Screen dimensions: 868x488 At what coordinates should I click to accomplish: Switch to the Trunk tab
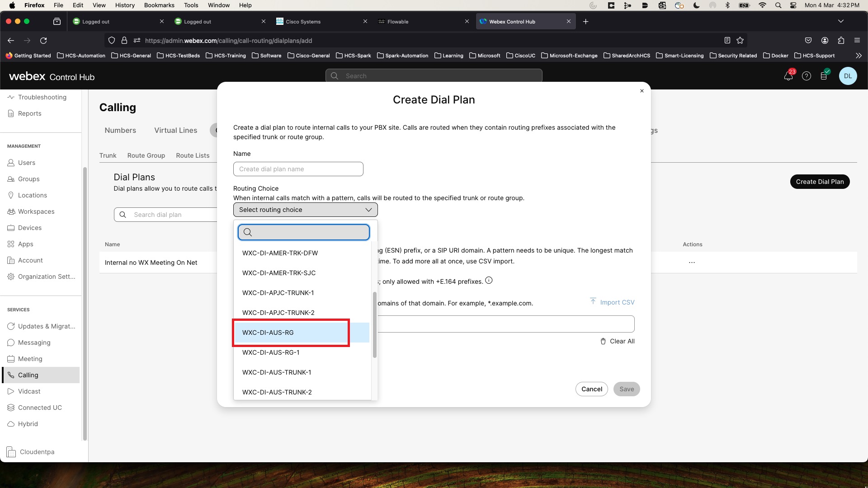pyautogui.click(x=108, y=155)
